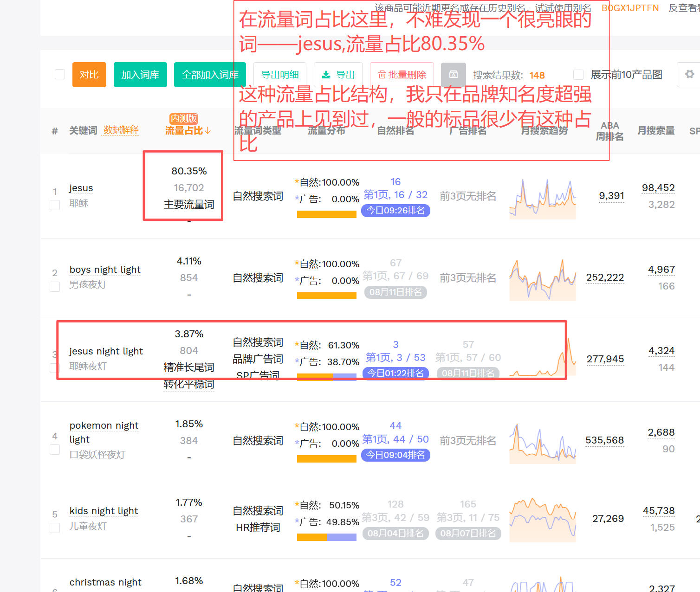The height and width of the screenshot is (592, 700).
Task: Click monthly search volume 98,452
Action: 658,188
